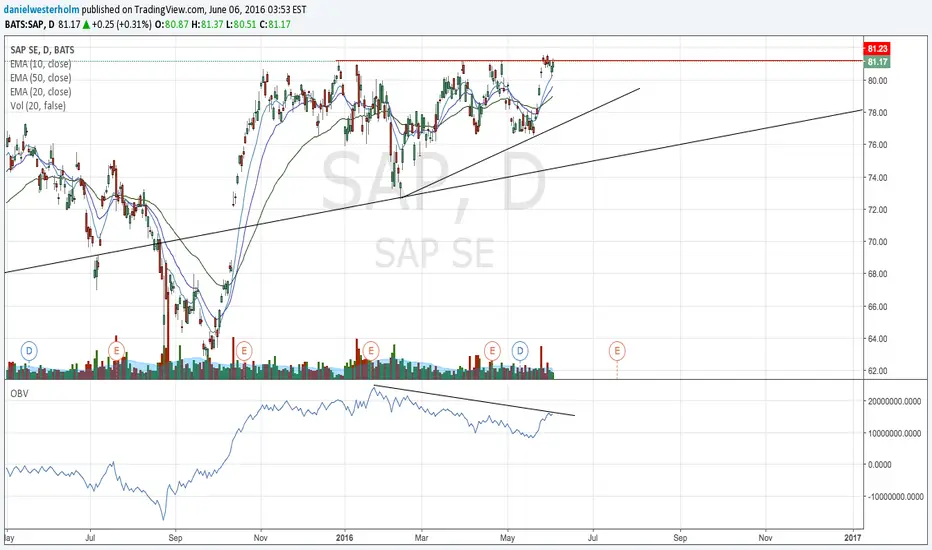This screenshot has height=550, width=932.
Task: Click the earnings E marker after January 2016
Action: (371, 351)
